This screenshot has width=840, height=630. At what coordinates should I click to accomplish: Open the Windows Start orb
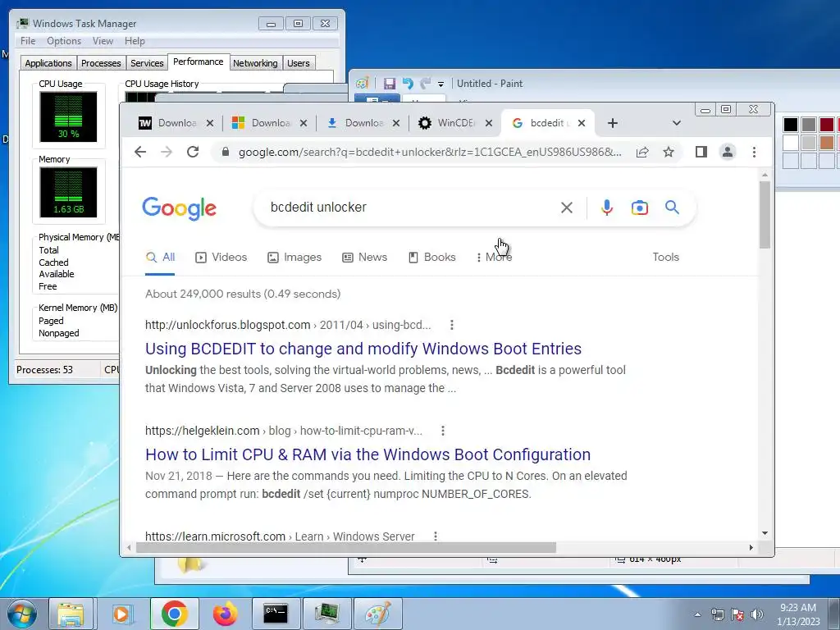click(x=22, y=614)
